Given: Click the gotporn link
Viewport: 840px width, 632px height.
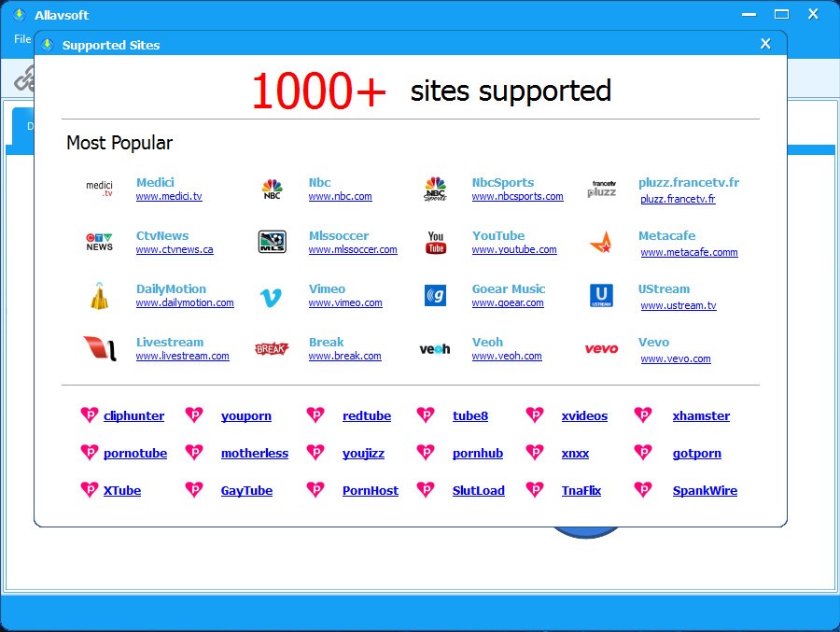Looking at the screenshot, I should (696, 454).
